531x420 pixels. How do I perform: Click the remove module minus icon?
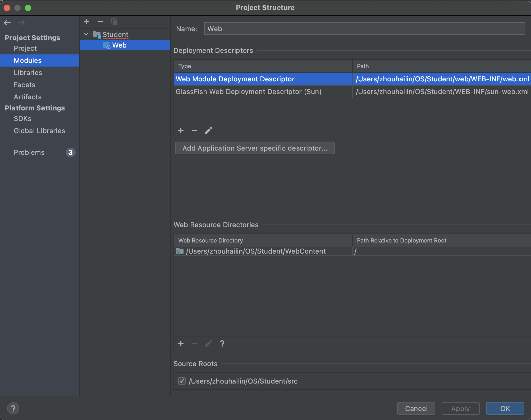pyautogui.click(x=100, y=22)
